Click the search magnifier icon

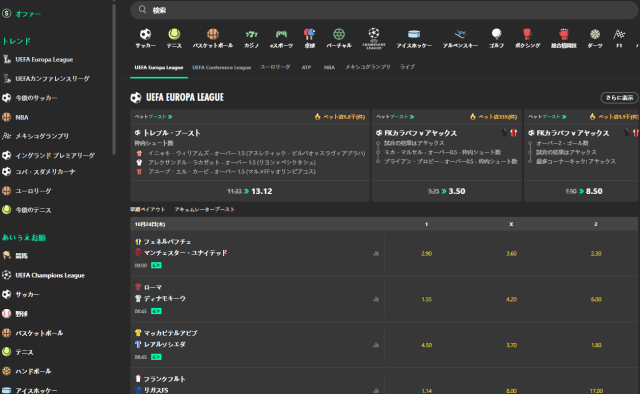[x=142, y=9]
